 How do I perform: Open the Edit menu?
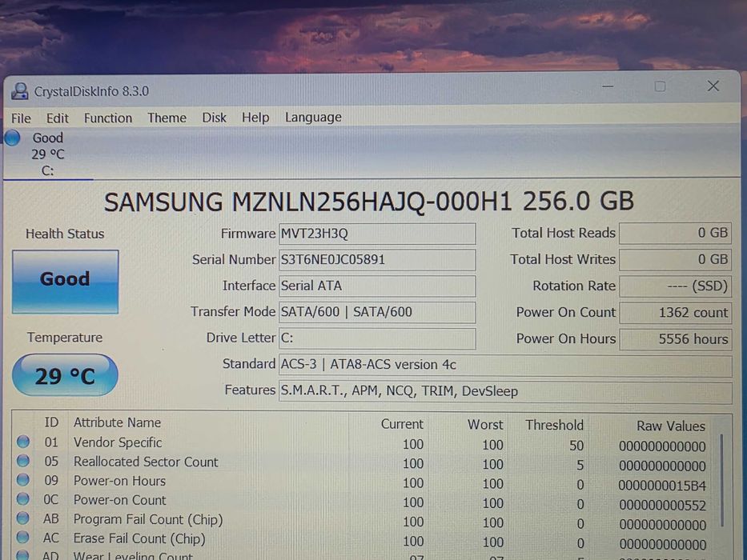tap(57, 118)
